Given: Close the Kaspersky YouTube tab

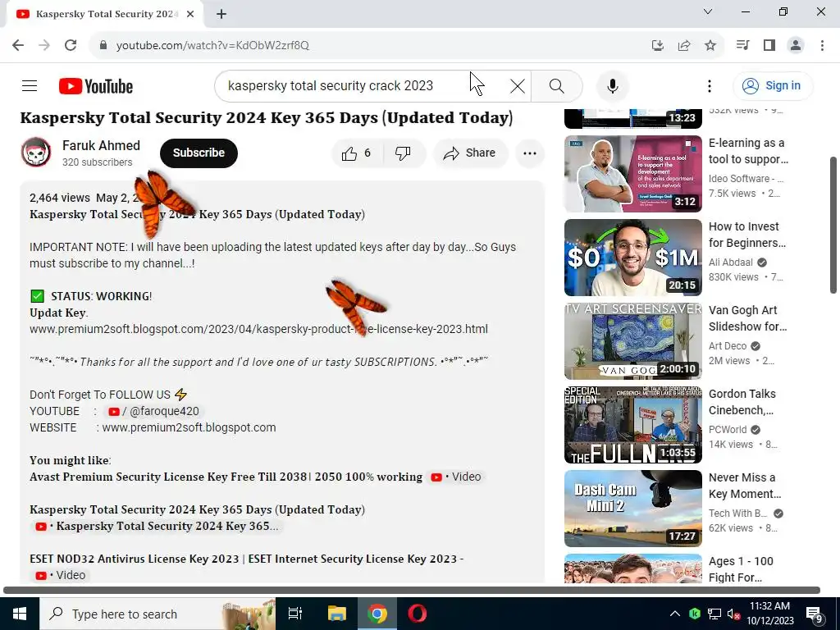Looking at the screenshot, I should coord(190,14).
